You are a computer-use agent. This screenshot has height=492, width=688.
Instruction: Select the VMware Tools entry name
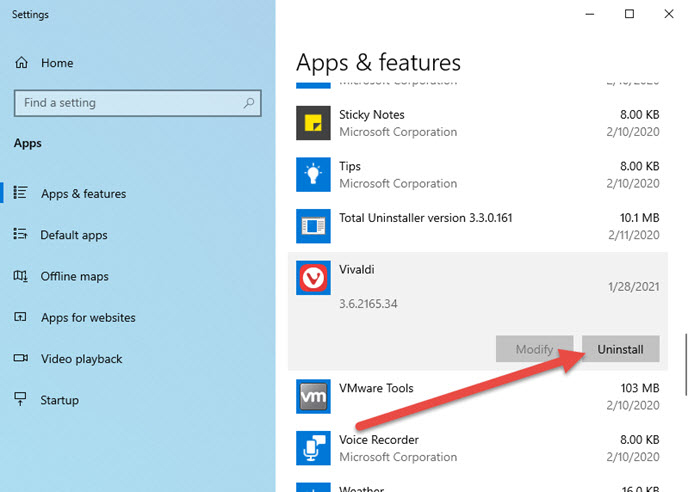click(376, 388)
